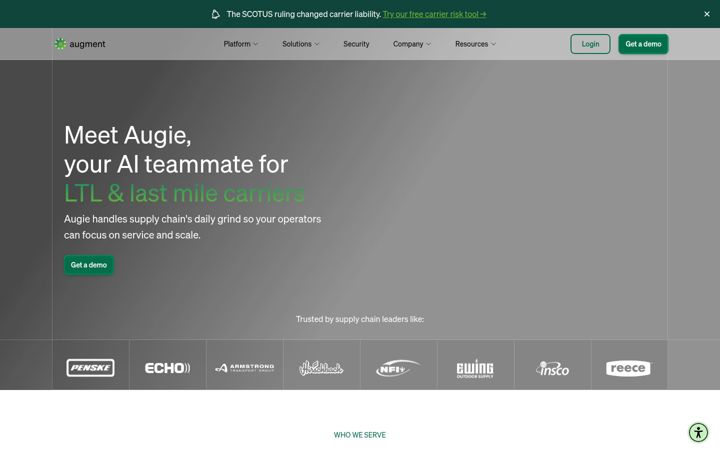Click the Login button
The width and height of the screenshot is (720, 450).
tap(590, 44)
